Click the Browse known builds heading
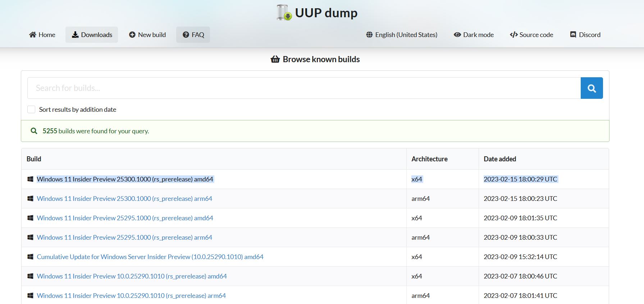The image size is (644, 304). pos(321,59)
